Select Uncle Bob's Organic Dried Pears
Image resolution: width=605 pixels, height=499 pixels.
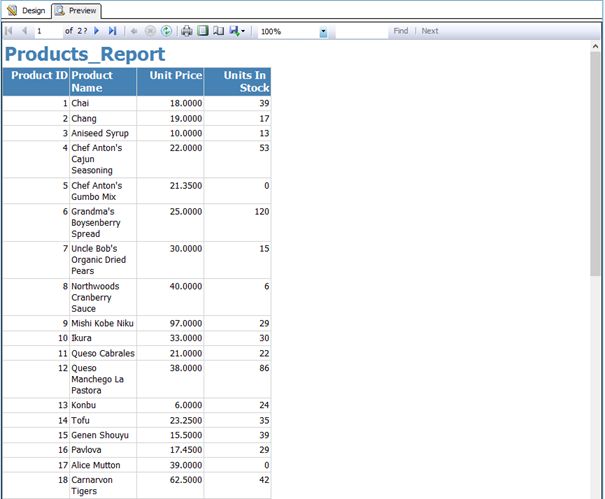coord(103,260)
